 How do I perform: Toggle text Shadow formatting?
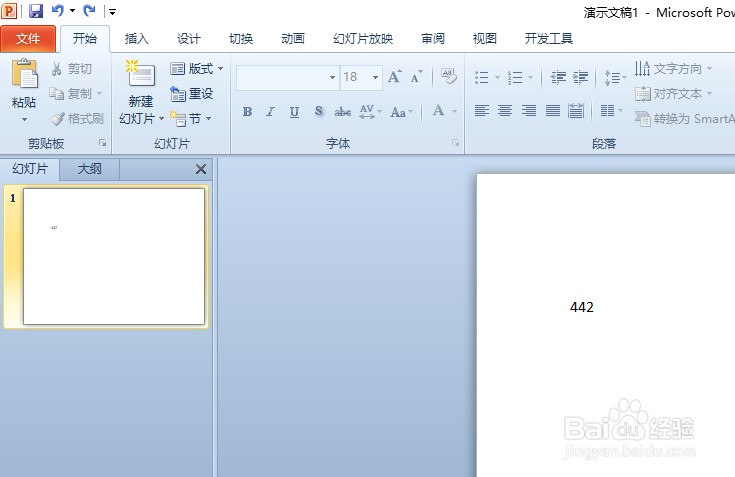319,112
